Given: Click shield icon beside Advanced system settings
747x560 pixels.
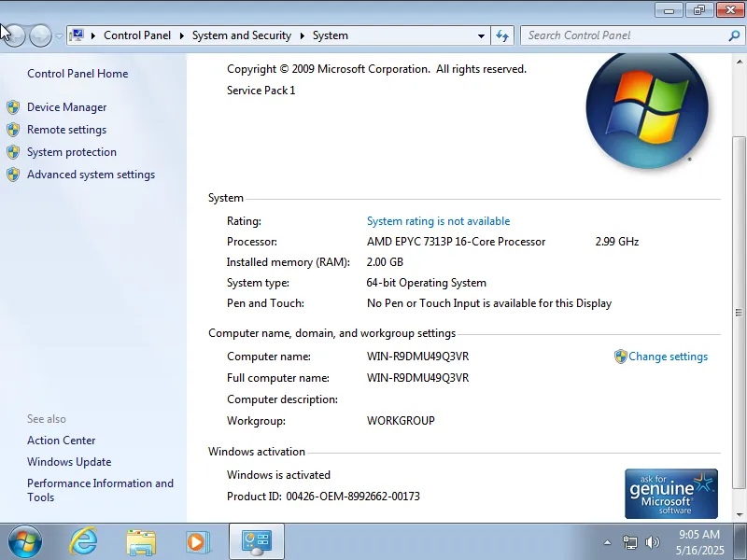Looking at the screenshot, I should (x=13, y=175).
